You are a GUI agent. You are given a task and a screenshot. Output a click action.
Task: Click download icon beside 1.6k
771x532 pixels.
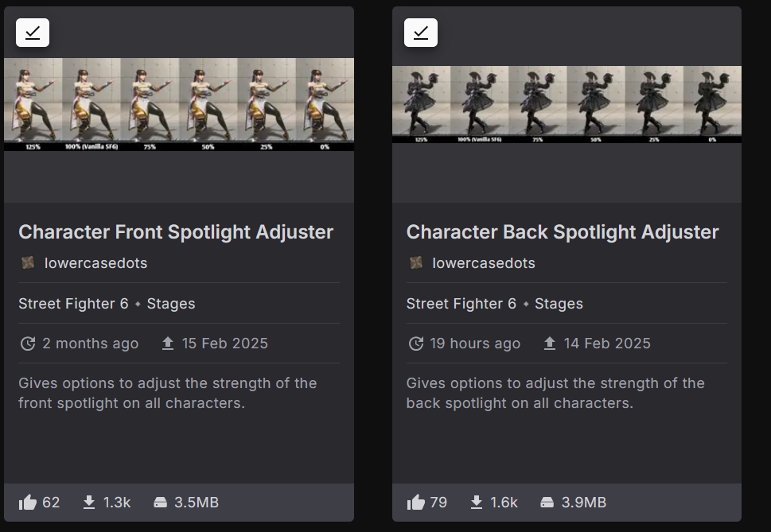477,502
